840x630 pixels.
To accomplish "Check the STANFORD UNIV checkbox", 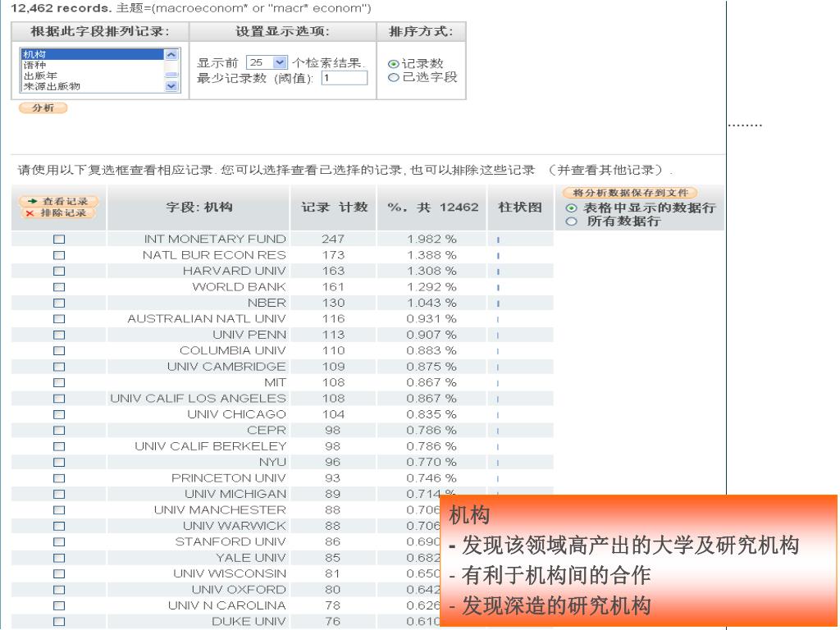I will [x=59, y=541].
